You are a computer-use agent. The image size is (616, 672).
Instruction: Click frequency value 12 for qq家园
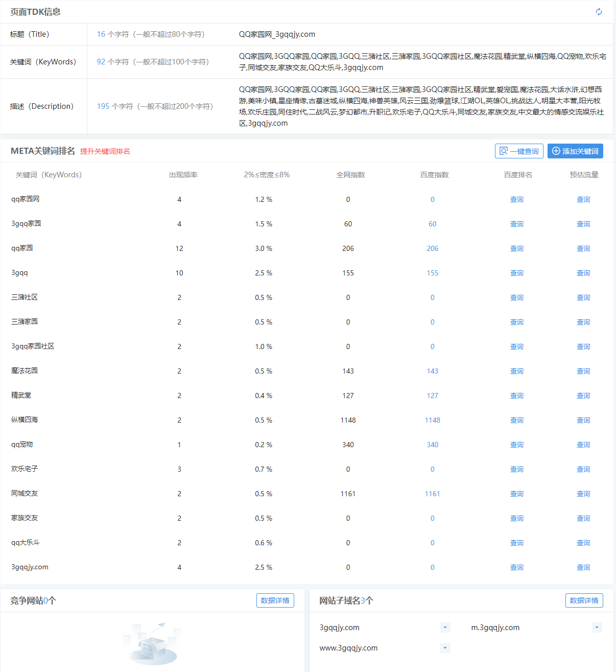point(179,248)
